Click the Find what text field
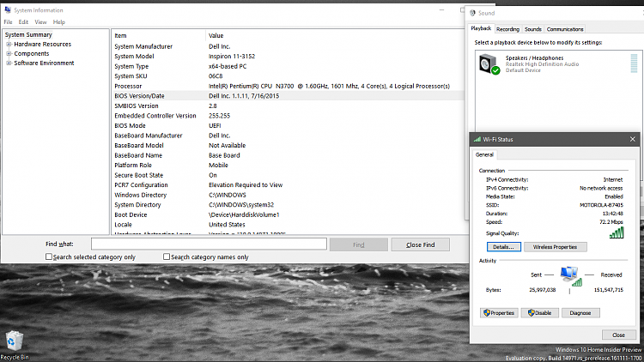This screenshot has height=362, width=644. click(x=209, y=244)
